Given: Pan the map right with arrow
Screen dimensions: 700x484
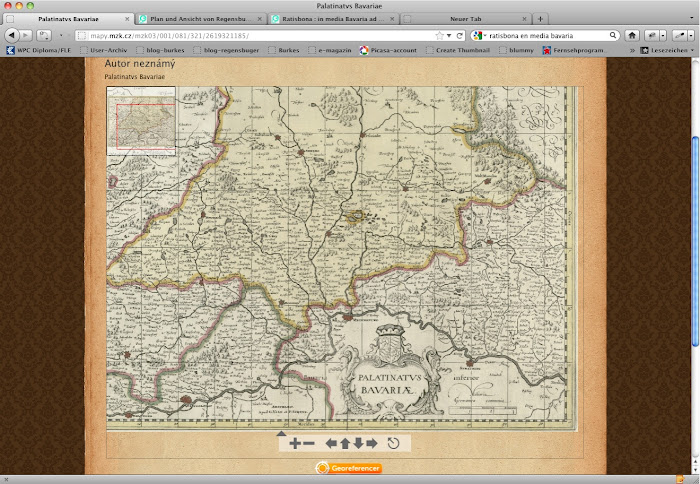Looking at the screenshot, I should [372, 443].
